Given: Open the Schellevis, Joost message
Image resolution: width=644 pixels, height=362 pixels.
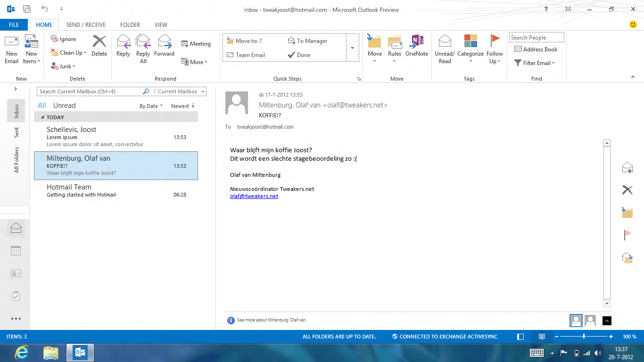Looking at the screenshot, I should 116,137.
